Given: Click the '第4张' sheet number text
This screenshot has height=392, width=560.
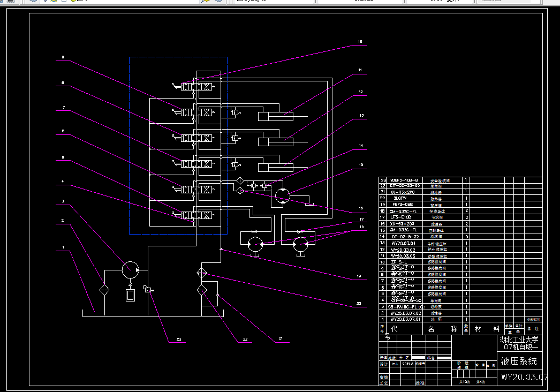Looking at the screenshot, I should click(481, 382).
